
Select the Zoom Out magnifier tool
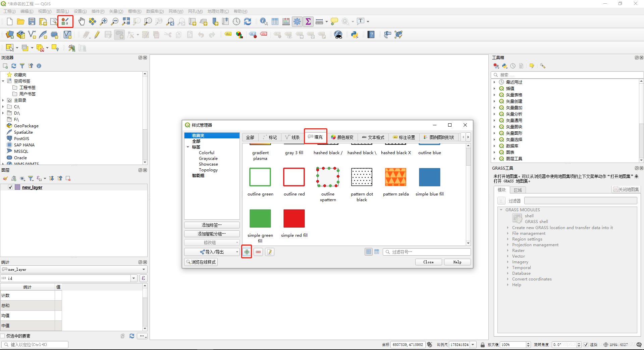[x=115, y=21]
